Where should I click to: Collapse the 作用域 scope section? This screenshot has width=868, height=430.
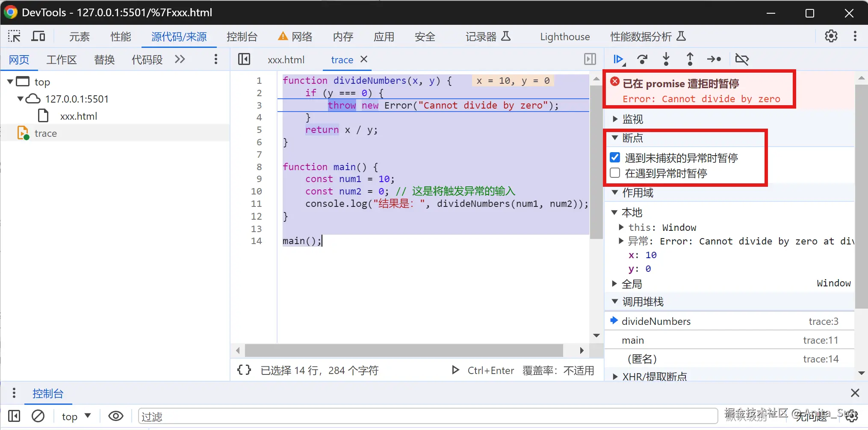[x=615, y=192]
